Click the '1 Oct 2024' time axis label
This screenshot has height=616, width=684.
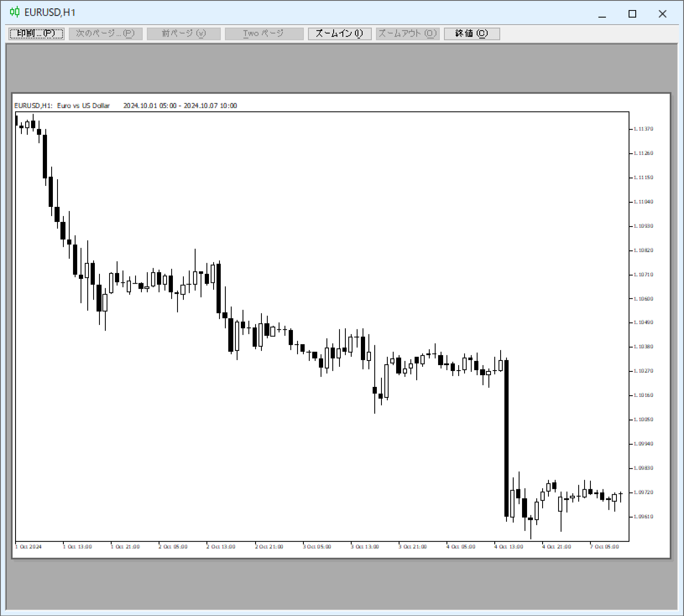(29, 547)
